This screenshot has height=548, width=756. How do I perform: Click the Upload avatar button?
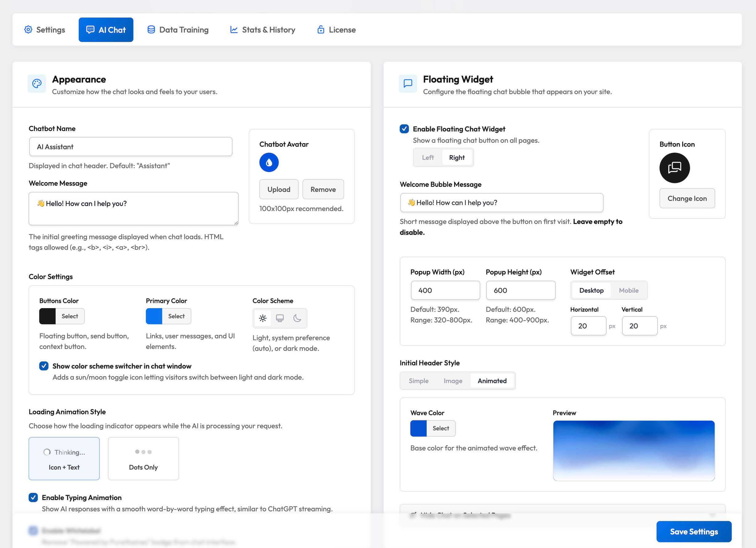click(279, 189)
